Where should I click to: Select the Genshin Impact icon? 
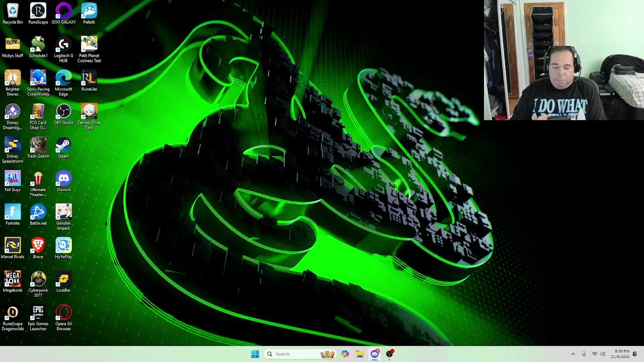click(63, 217)
